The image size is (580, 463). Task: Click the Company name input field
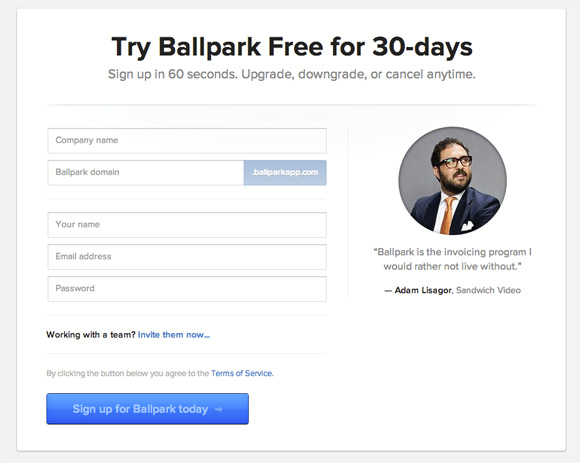pyautogui.click(x=187, y=141)
